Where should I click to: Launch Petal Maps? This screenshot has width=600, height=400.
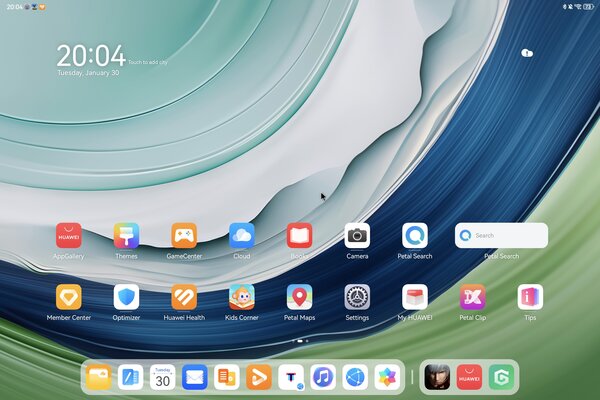click(x=300, y=297)
